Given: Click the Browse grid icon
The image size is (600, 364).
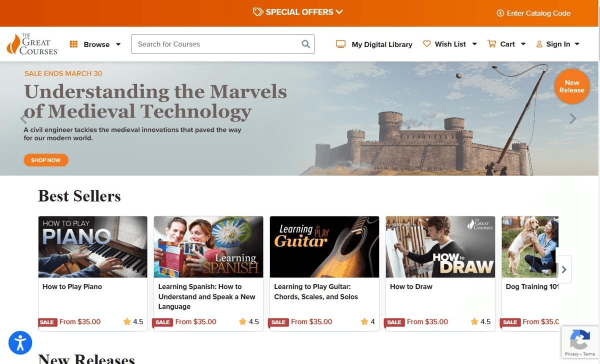Looking at the screenshot, I should [x=73, y=44].
